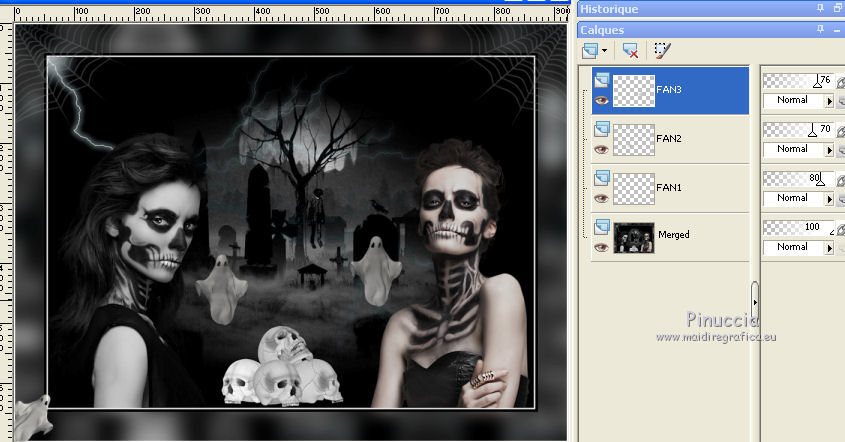Click the raster layer type icon of FAN3
845x442 pixels.
click(x=601, y=80)
